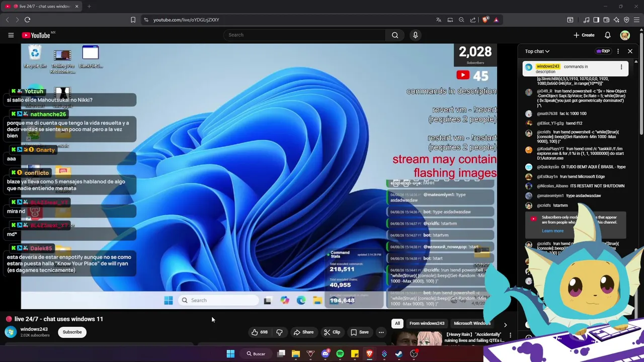Viewport: 644px width, 362px height.
Task: Click the YouTube search magnifier button
Action: tap(395, 35)
